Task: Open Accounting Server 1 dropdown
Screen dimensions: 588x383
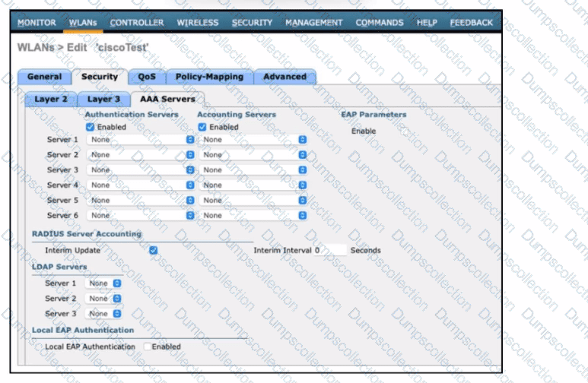Action: [x=253, y=140]
